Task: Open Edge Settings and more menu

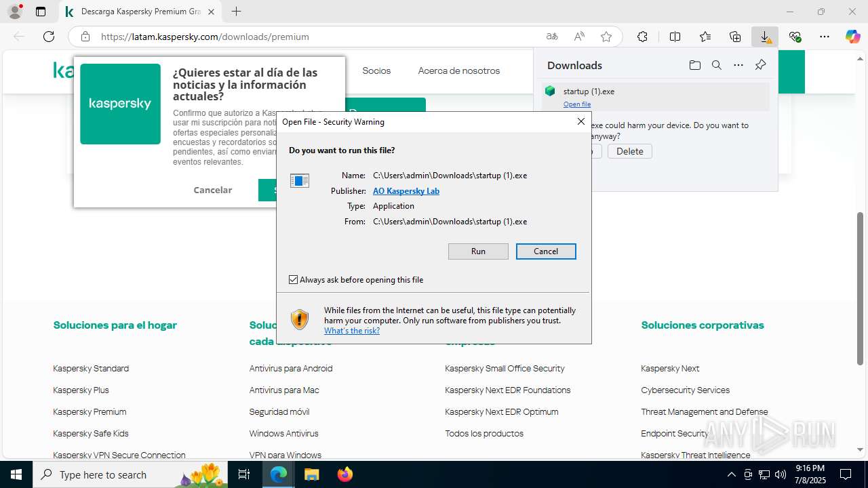Action: [825, 37]
